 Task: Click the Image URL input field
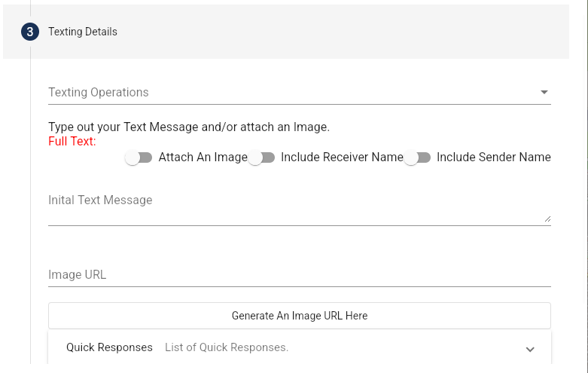(x=299, y=275)
